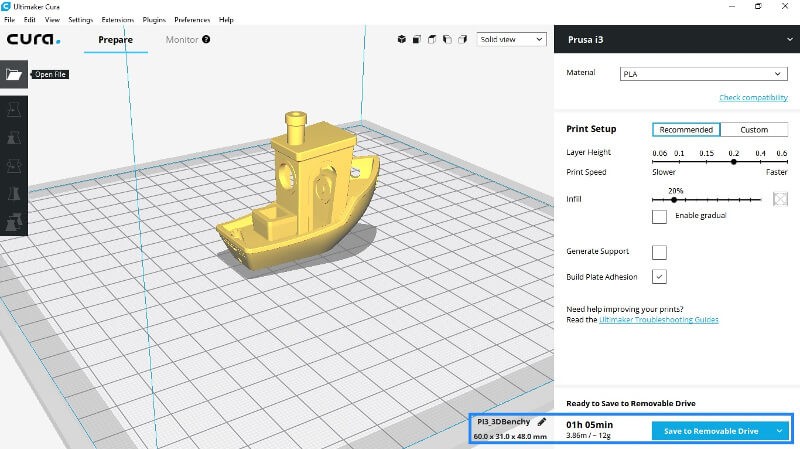The width and height of the screenshot is (800, 449).
Task: Select the Move tool in left toolbar
Action: 14,108
